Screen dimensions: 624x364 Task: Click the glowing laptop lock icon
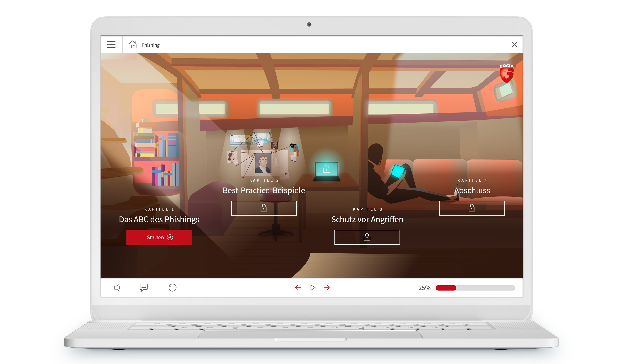click(327, 169)
